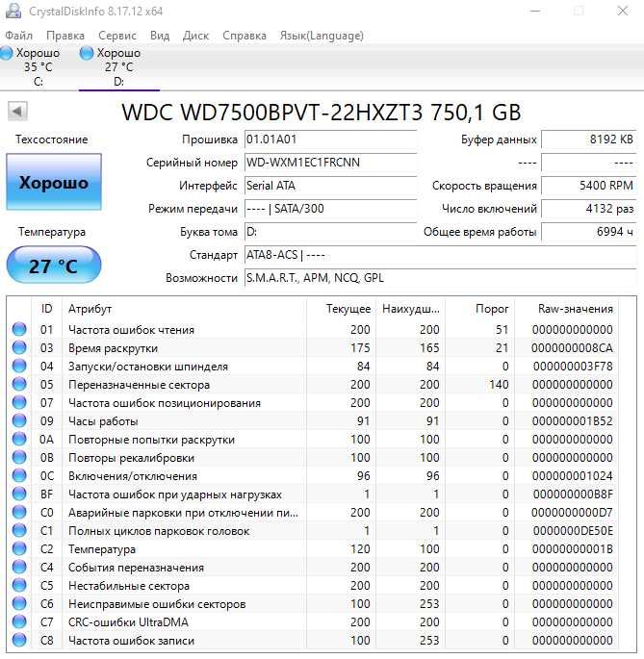Viewport: 644px width, 659px height.
Task: Click the ID column header
Action: pyautogui.click(x=47, y=309)
